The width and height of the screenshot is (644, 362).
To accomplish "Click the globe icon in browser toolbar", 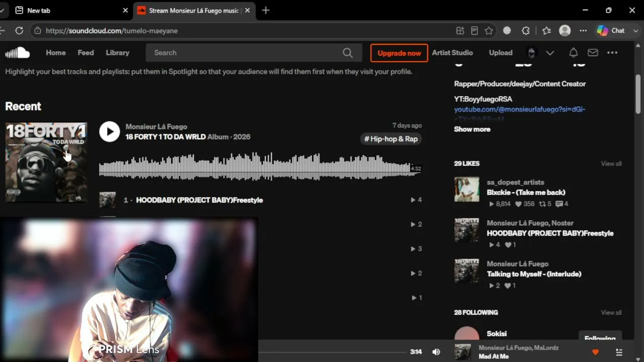I will tap(507, 31).
